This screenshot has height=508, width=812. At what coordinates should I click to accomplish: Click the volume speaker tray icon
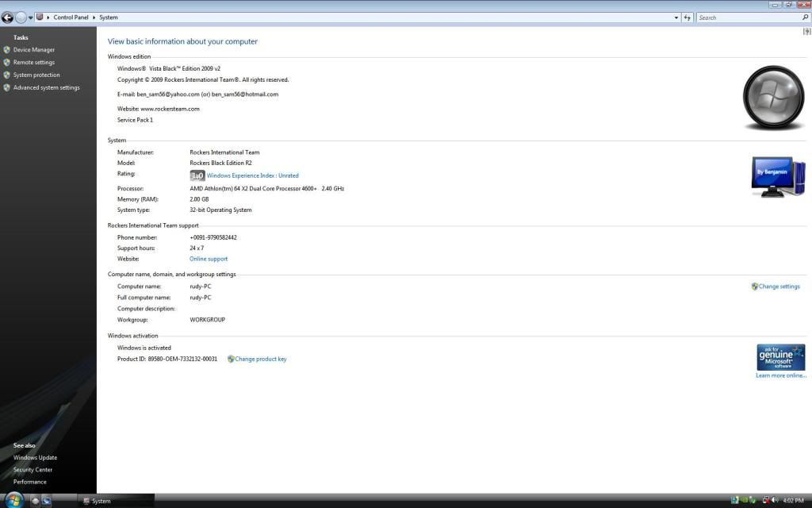tap(775, 500)
